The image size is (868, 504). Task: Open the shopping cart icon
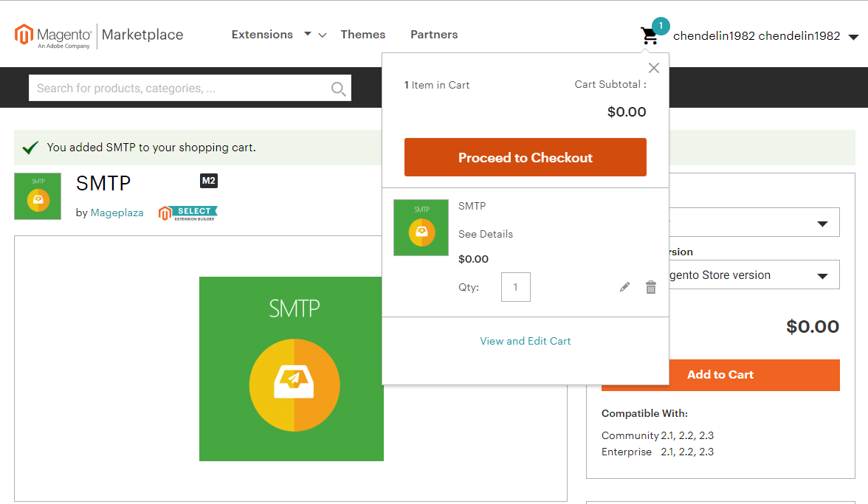650,36
